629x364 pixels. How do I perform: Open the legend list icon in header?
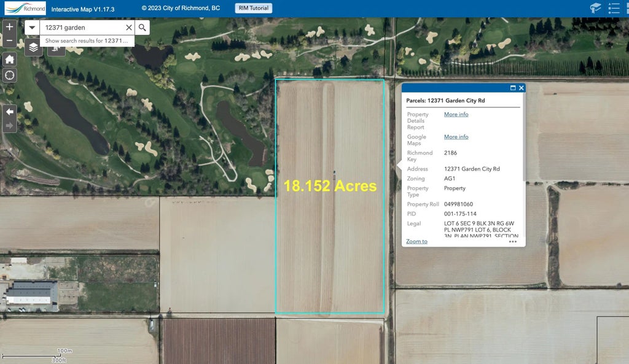point(614,8)
